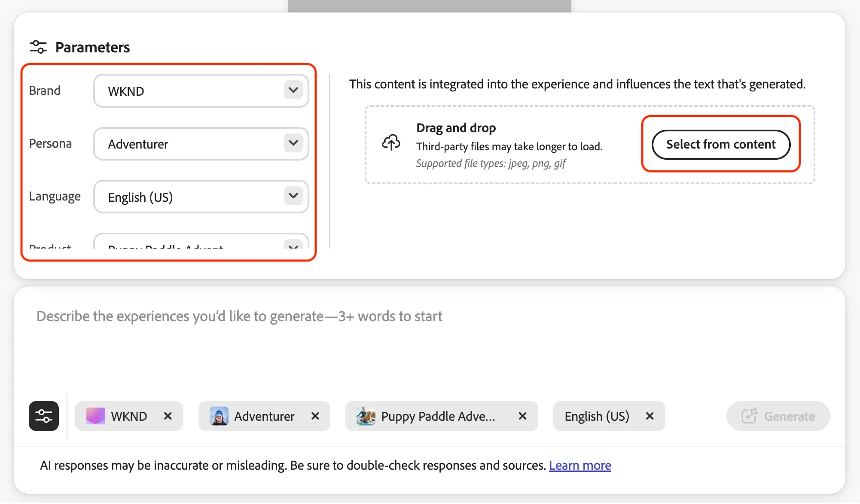Click the Generate button

(x=778, y=416)
